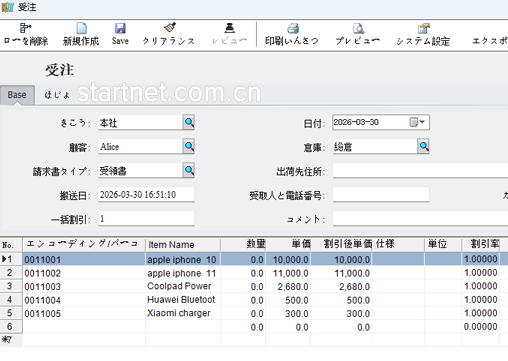Screen dimensions: 508x361
Task: Create a new order with 新規作成
Action: 81,35
